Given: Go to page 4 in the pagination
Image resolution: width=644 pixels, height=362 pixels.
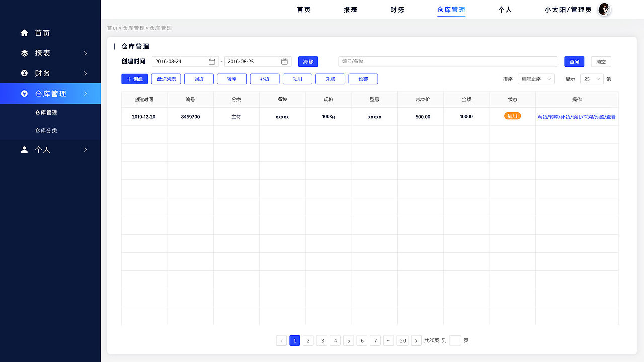Looking at the screenshot, I should click(335, 340).
